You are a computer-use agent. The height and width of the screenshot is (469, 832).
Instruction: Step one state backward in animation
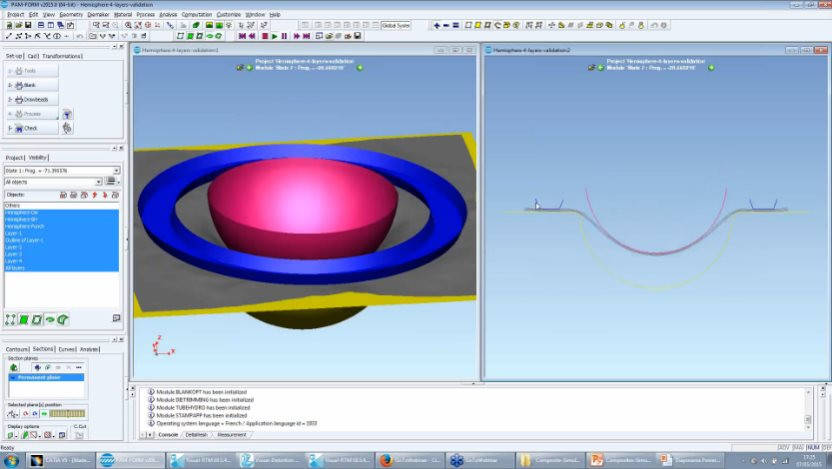click(x=252, y=36)
